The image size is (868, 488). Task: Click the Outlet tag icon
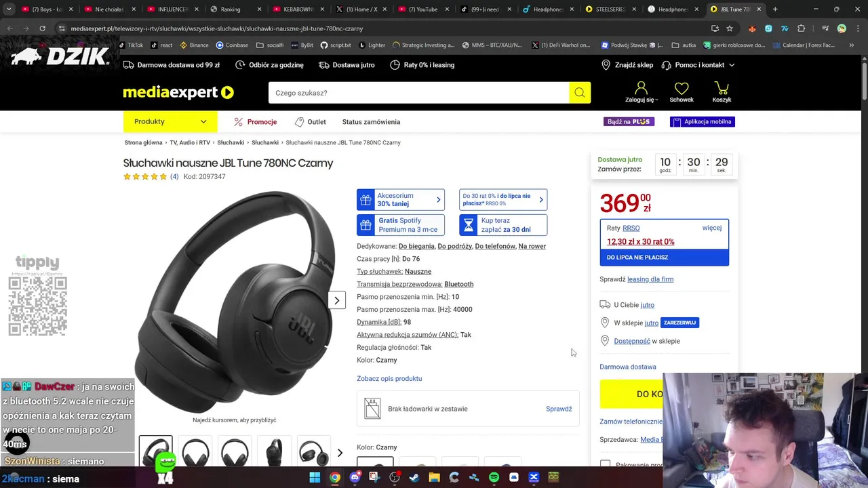click(x=299, y=122)
